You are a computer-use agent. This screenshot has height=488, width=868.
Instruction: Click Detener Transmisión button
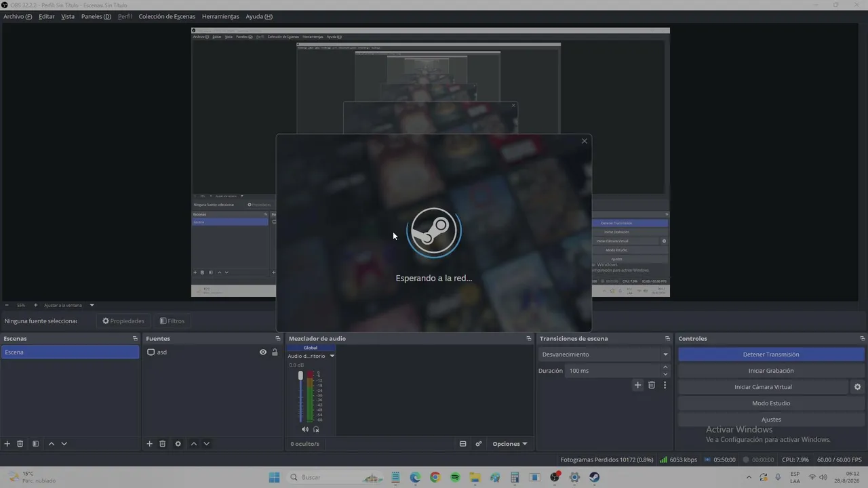click(x=771, y=354)
